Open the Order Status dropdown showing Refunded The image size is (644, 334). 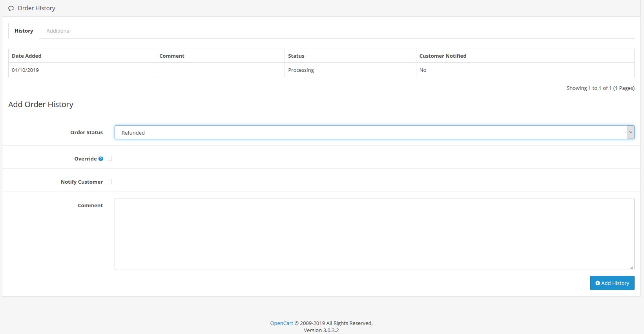[x=374, y=133]
